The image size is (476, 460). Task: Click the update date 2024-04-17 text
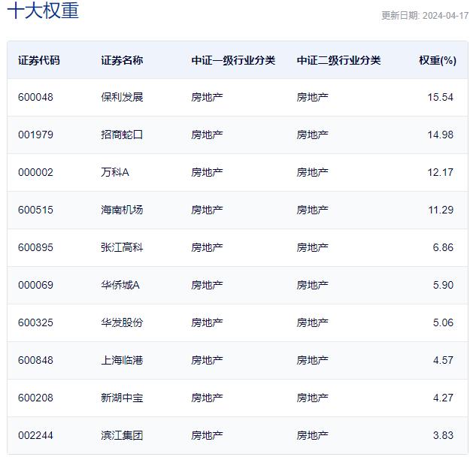[x=445, y=16]
